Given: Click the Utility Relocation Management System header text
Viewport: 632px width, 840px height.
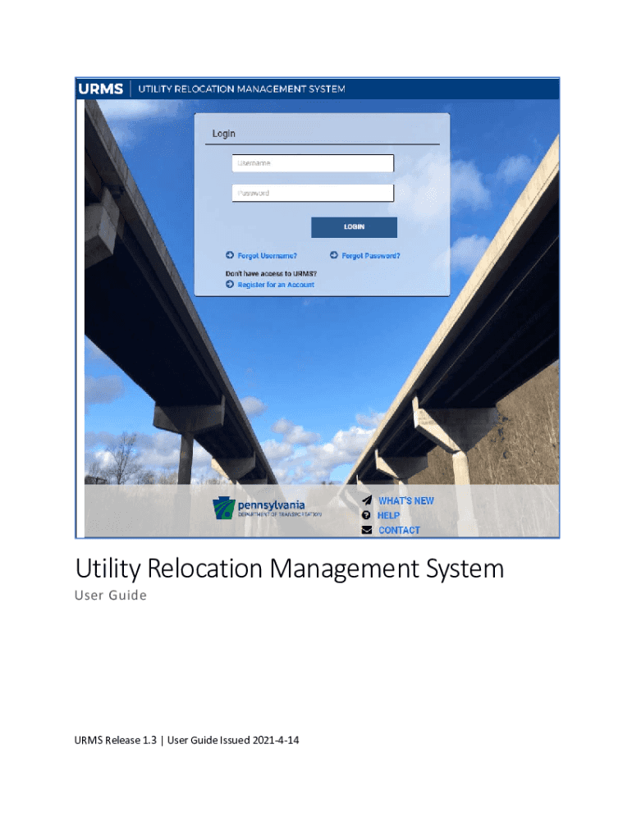Looking at the screenshot, I should [x=241, y=89].
